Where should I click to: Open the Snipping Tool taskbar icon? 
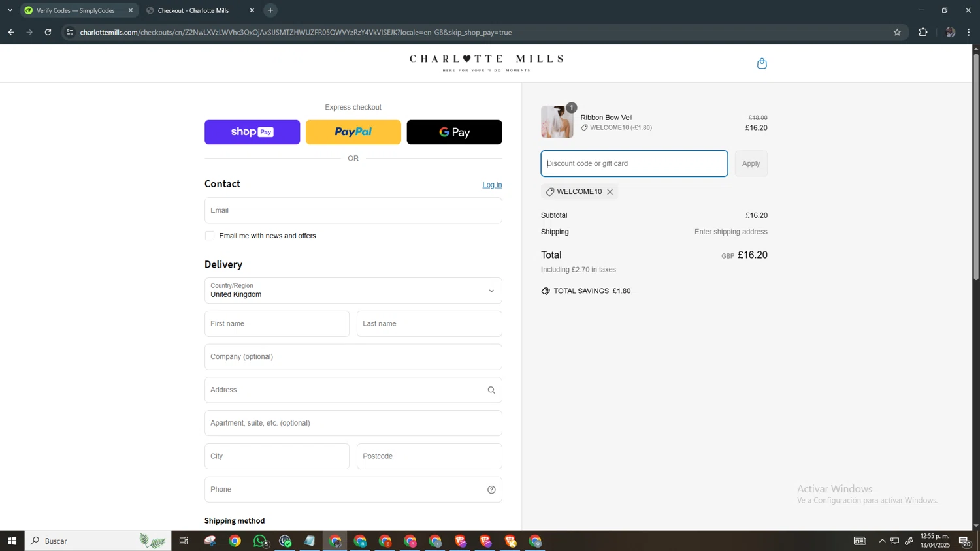click(210, 541)
